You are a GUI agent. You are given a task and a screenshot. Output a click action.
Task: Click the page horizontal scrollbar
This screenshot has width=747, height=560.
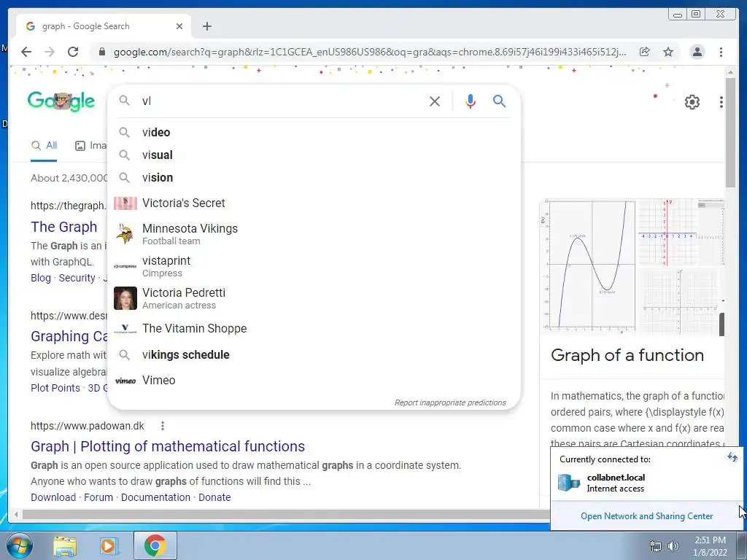click(x=286, y=515)
